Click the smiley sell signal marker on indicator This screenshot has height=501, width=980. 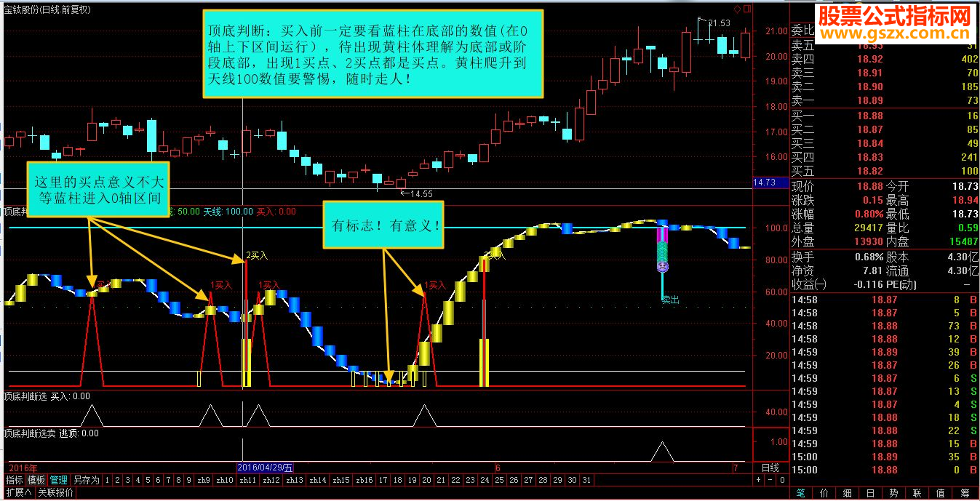click(663, 266)
